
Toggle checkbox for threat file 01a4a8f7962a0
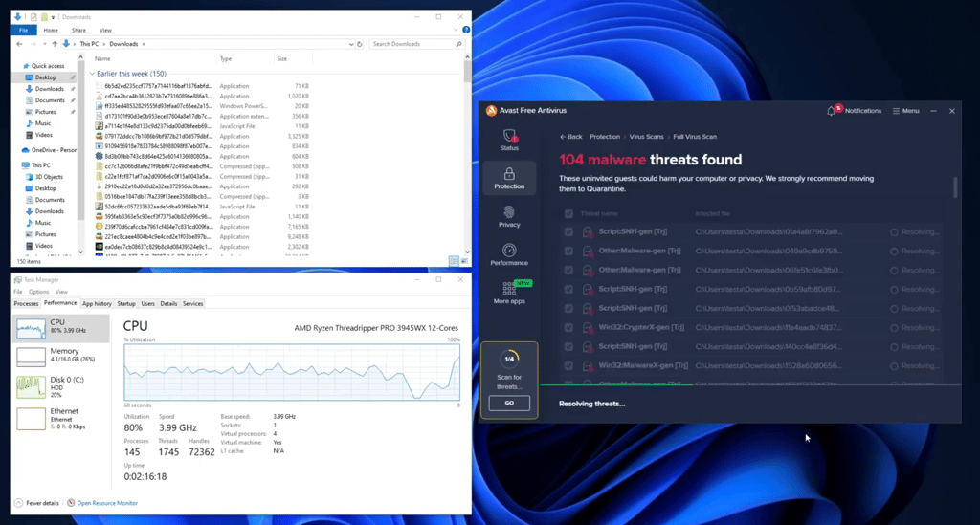coord(568,231)
